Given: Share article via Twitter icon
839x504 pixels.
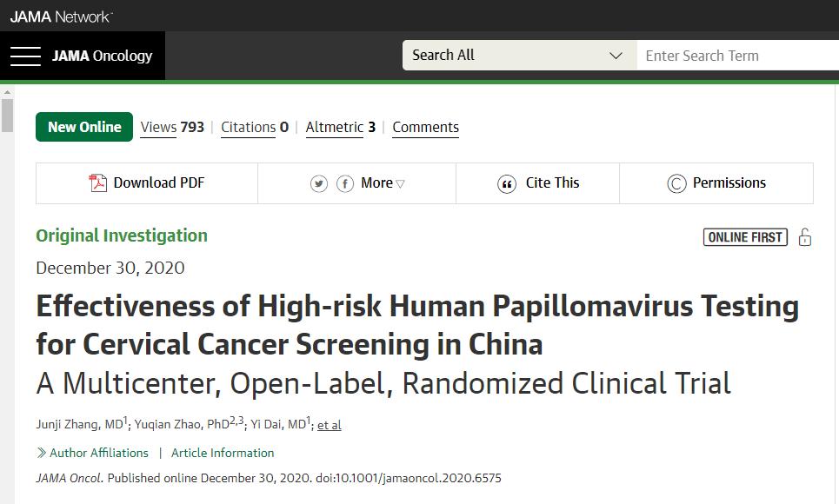Looking at the screenshot, I should click(319, 183).
